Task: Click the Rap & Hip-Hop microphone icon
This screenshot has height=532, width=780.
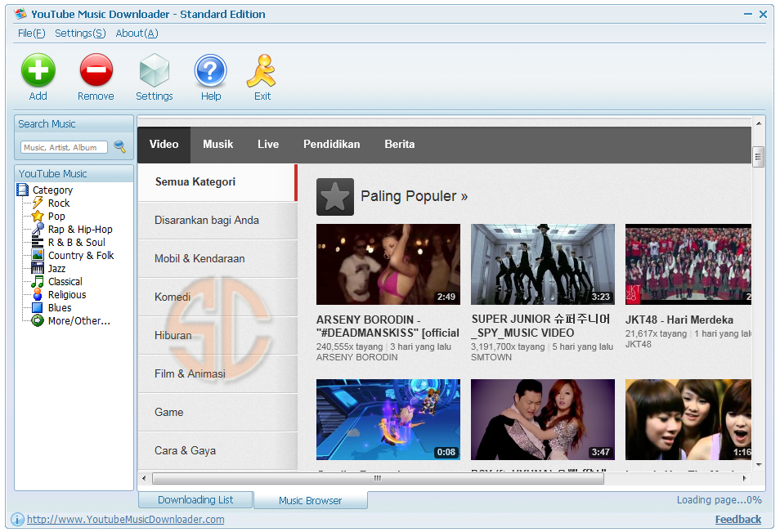Action: coord(38,229)
